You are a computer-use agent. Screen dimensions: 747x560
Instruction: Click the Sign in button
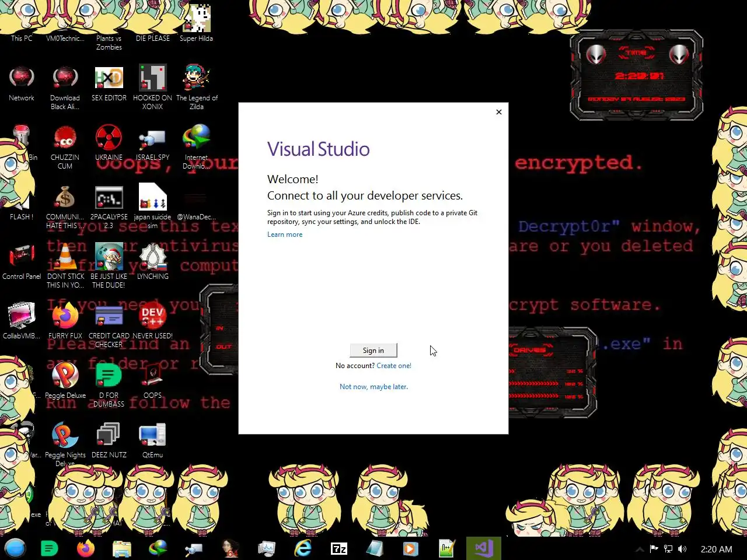click(373, 350)
